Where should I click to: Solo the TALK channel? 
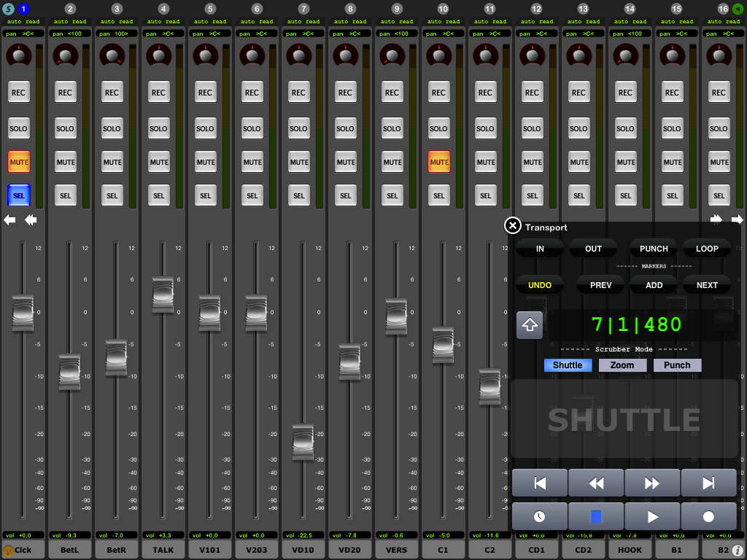pos(158,128)
